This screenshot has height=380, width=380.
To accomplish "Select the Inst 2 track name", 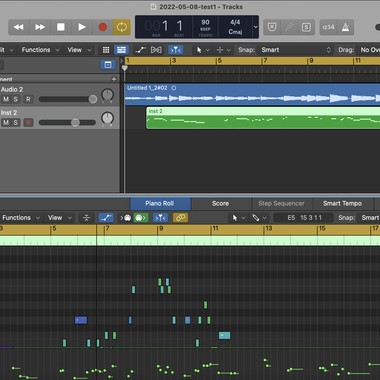I will pos(9,113).
